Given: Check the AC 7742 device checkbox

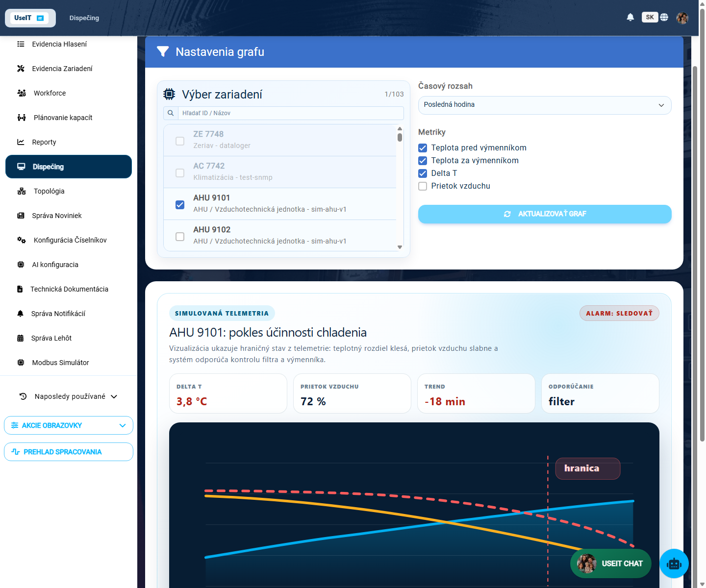Looking at the screenshot, I should pos(180,173).
